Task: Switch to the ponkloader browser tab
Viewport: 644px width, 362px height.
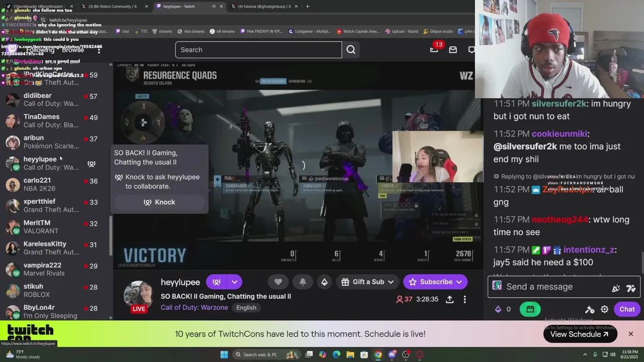Action: pyautogui.click(x=38, y=6)
